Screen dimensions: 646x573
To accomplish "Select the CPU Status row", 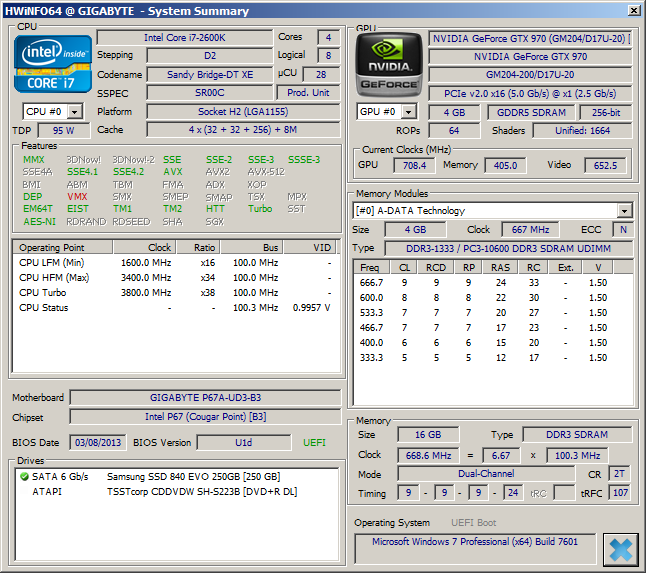I will coord(176,308).
